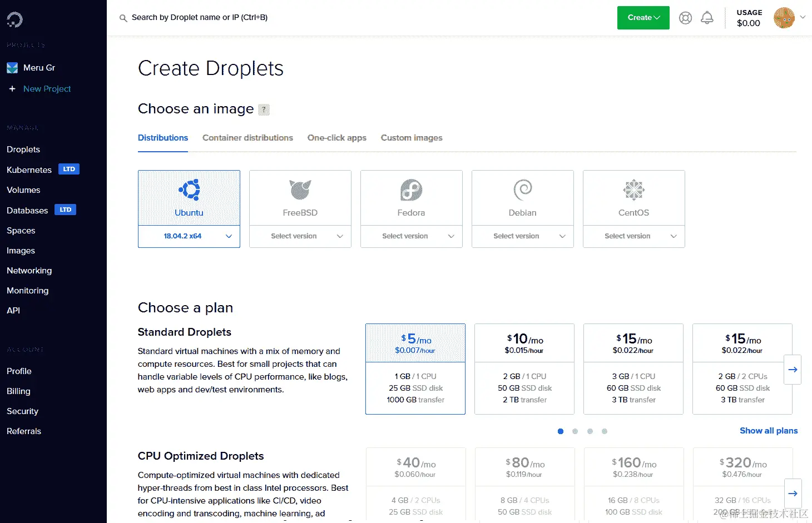
Task: Click the Kubernetes LTD badge
Action: pos(69,169)
